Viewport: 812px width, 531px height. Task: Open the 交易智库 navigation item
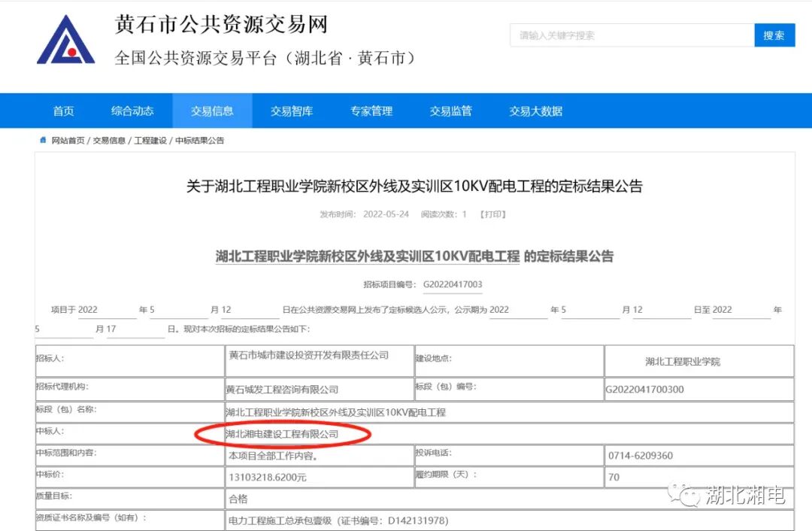pos(290,111)
